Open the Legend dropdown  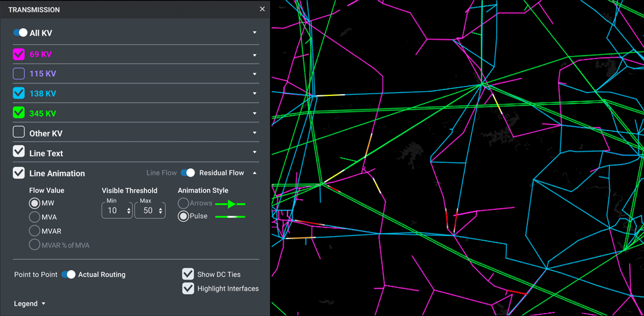coord(30,303)
